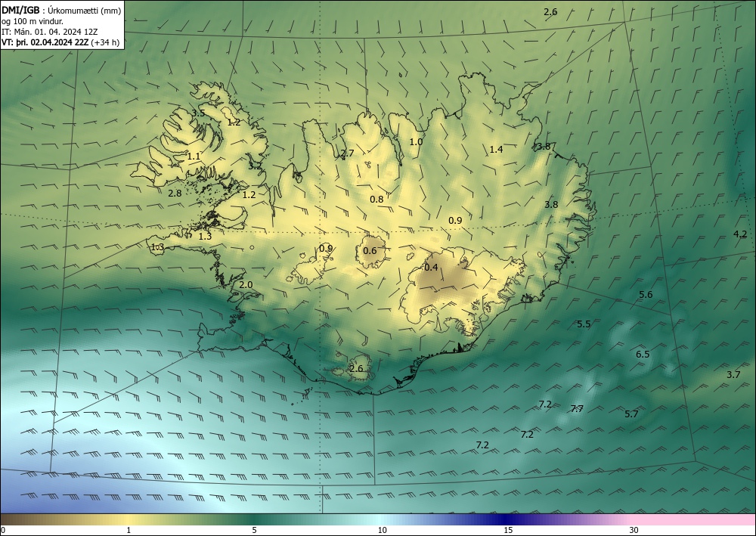This screenshot has width=756, height=536.
Task: Click the 2.6 value near the top of the map
Action: (550, 12)
